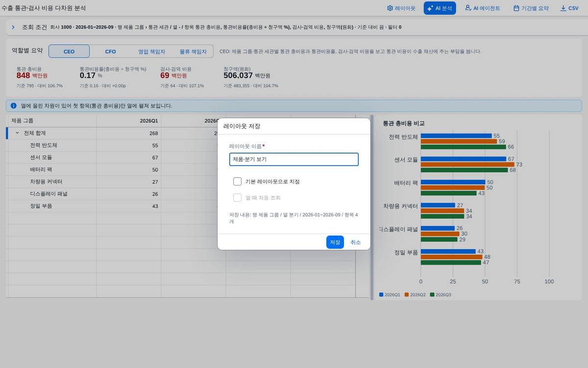Click the 전체 합계 Q1 cell 268

(129, 133)
